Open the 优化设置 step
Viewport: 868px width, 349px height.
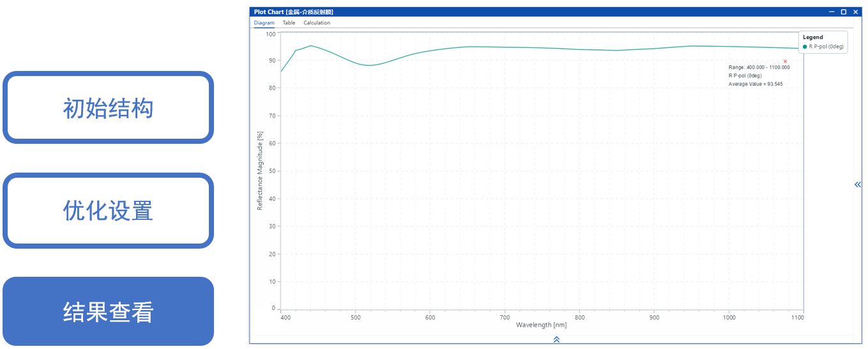pos(108,210)
